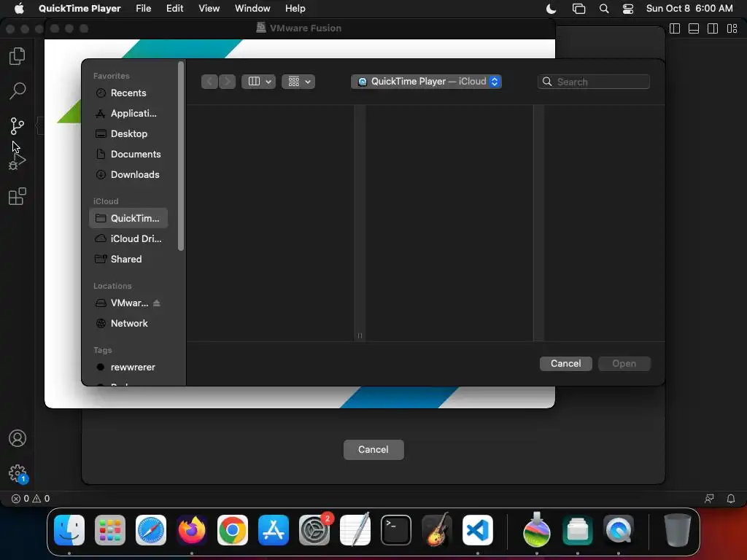747x560 pixels.
Task: Select QuickTime Player iCloud folder in sidebar
Action: 128,218
